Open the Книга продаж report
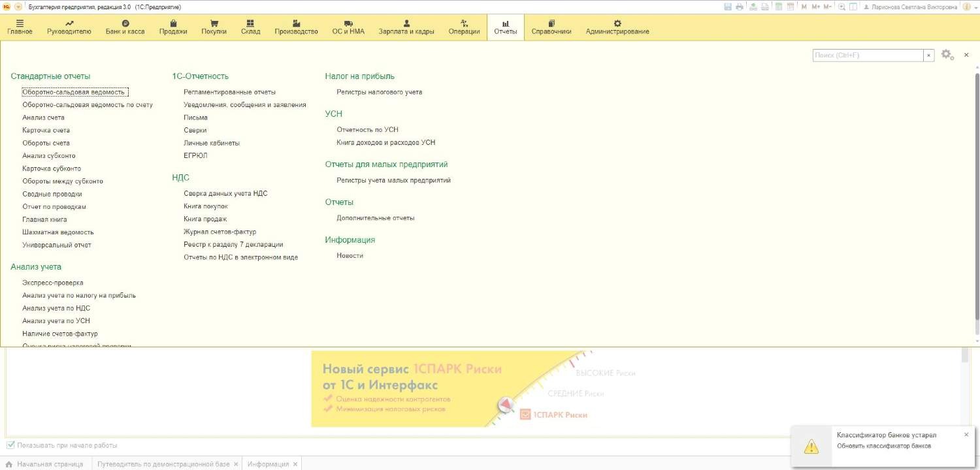980x470 pixels. click(x=205, y=219)
